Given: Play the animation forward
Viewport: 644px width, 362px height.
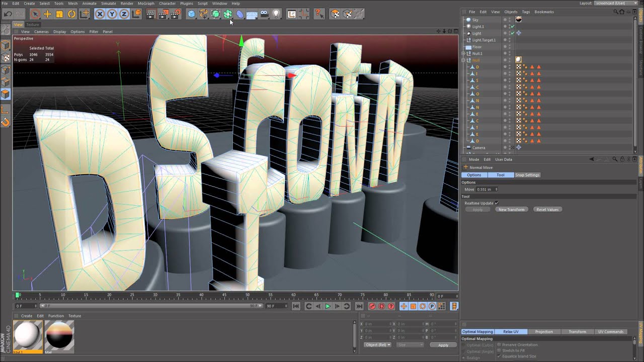Looking at the screenshot, I should [x=328, y=306].
